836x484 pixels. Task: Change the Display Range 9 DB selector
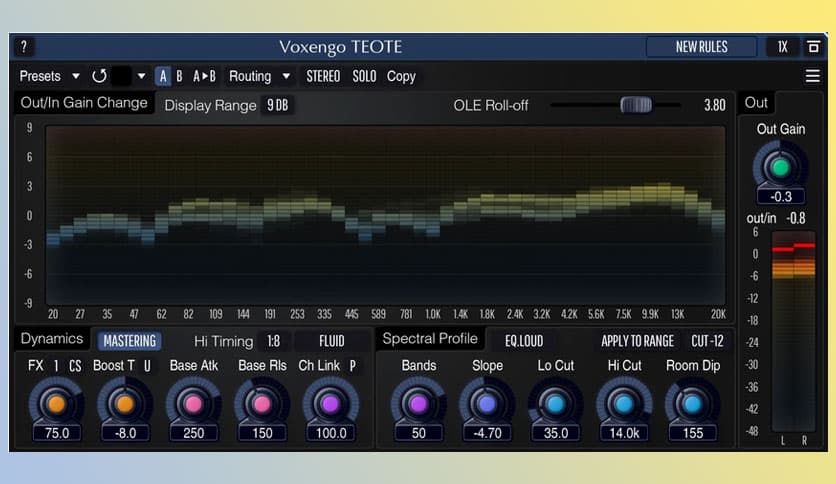(x=278, y=105)
